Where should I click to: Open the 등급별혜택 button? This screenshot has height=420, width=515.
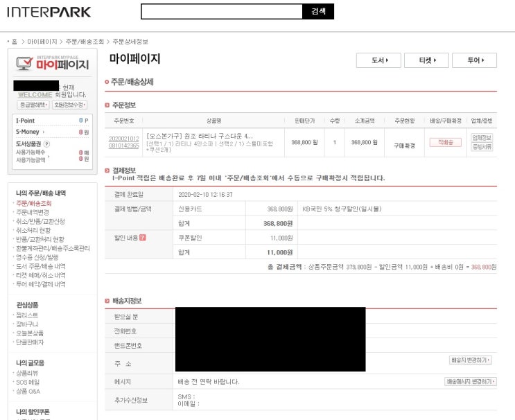(x=33, y=105)
